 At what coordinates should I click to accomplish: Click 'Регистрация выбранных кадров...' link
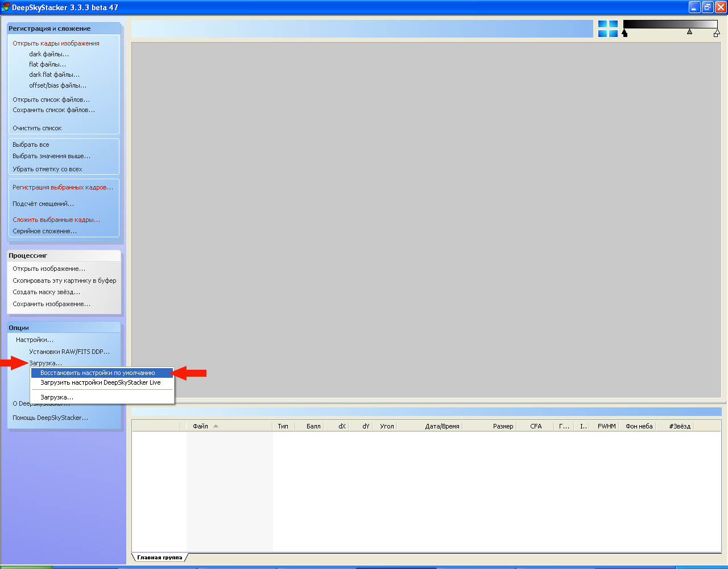63,187
